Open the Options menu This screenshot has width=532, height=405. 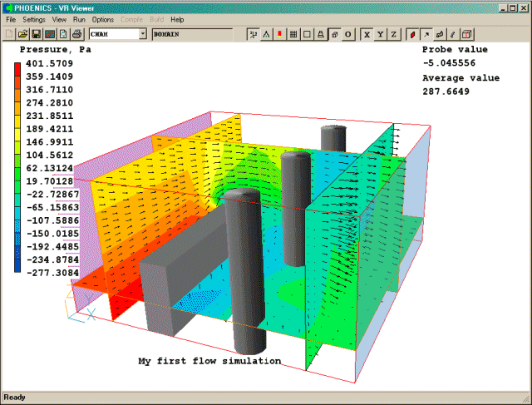[103, 18]
